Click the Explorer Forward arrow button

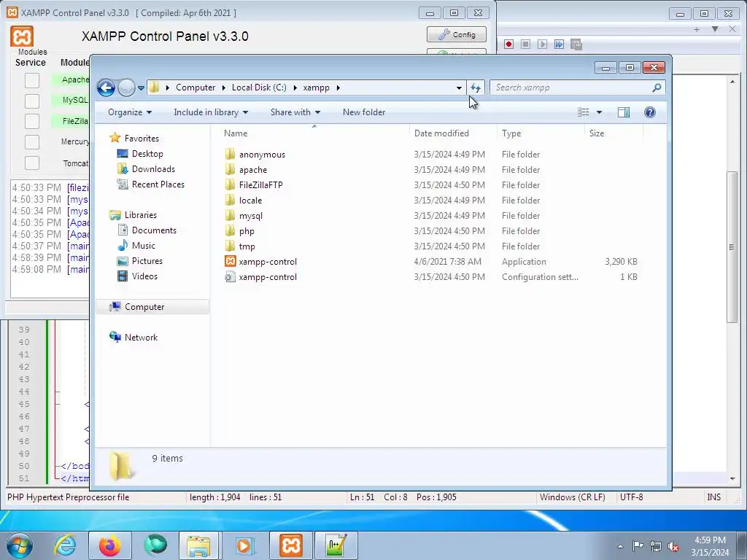point(126,87)
